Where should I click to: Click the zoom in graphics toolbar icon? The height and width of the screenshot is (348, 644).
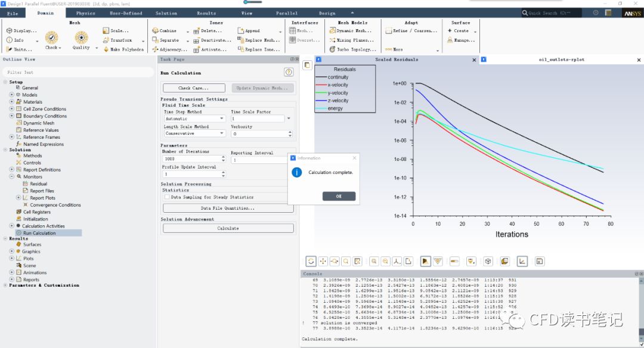pos(374,262)
